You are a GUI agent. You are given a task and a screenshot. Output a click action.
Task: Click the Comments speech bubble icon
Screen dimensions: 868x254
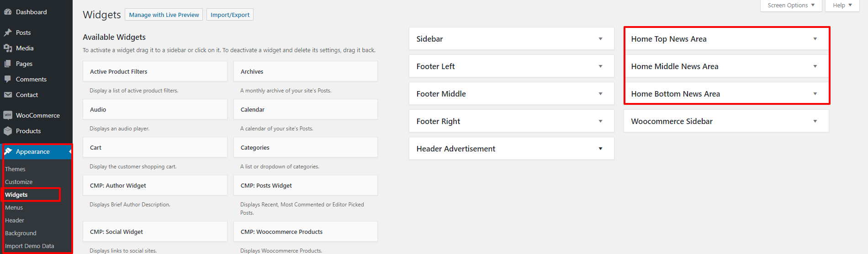pyautogui.click(x=8, y=79)
